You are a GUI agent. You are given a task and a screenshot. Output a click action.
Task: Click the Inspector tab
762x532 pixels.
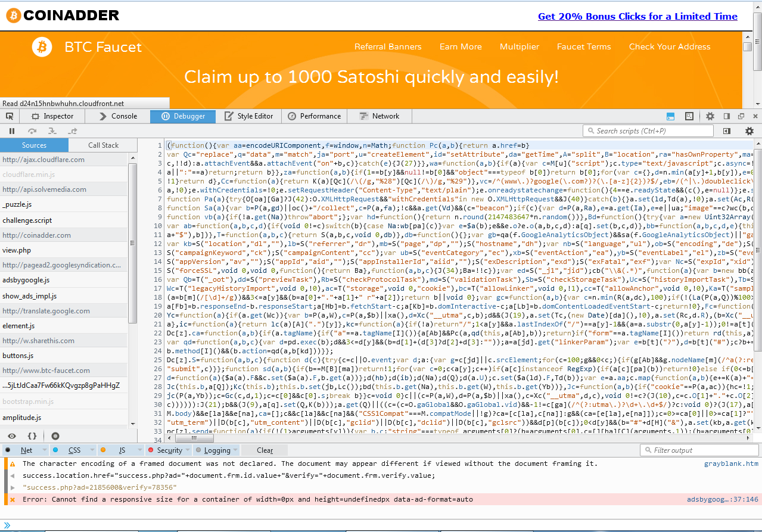coord(53,116)
